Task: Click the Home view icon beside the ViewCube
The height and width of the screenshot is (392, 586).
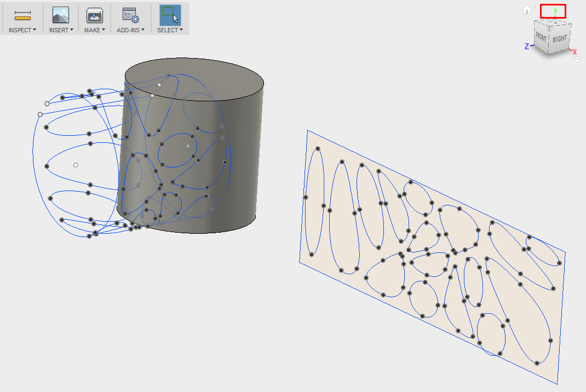Action: point(527,10)
